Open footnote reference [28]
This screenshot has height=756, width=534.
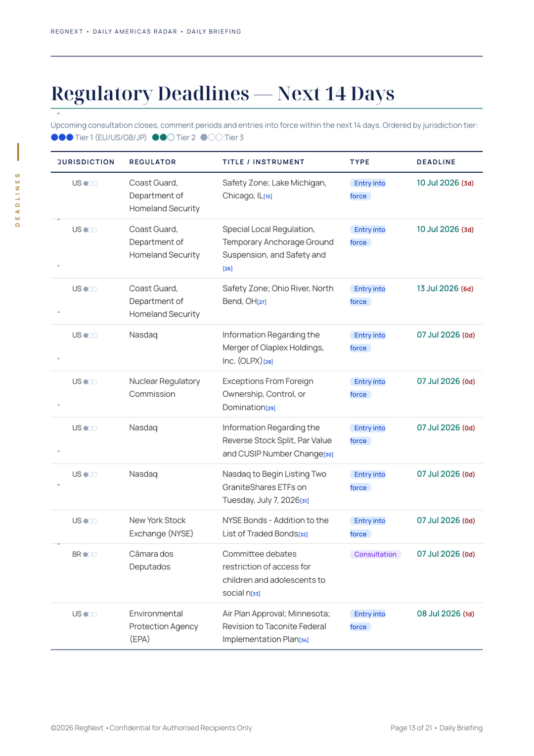(x=268, y=362)
